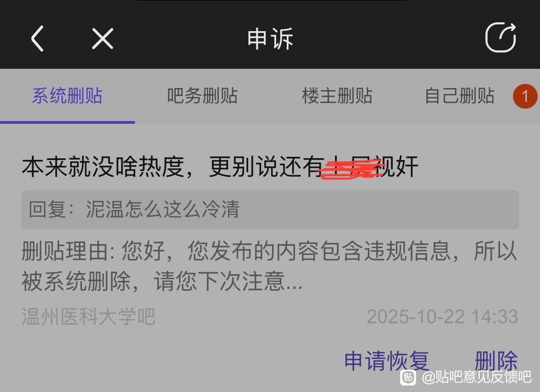This screenshot has height=392, width=540.
Task: Click the 删除 button for this record
Action: pyautogui.click(x=496, y=361)
